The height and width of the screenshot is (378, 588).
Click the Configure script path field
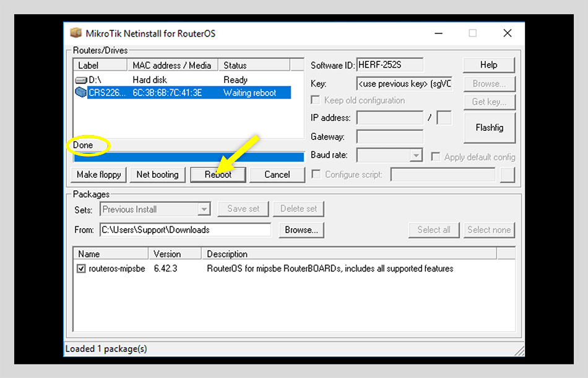coord(443,175)
